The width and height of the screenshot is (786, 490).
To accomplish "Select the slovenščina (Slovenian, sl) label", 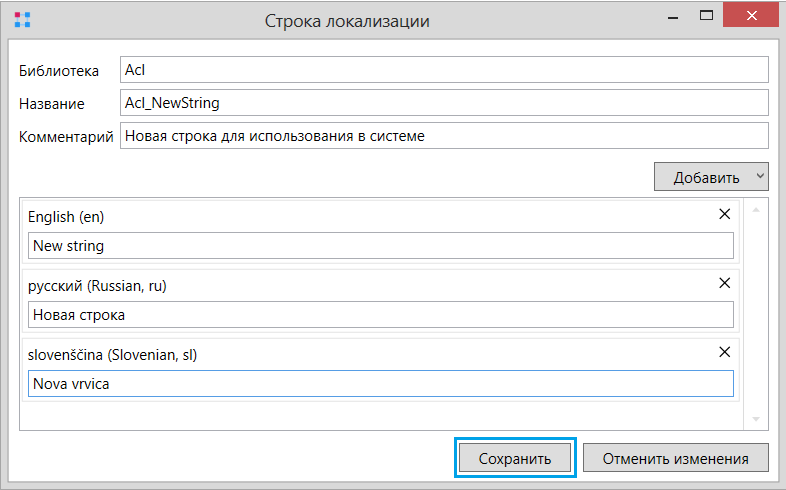I will pos(112,355).
